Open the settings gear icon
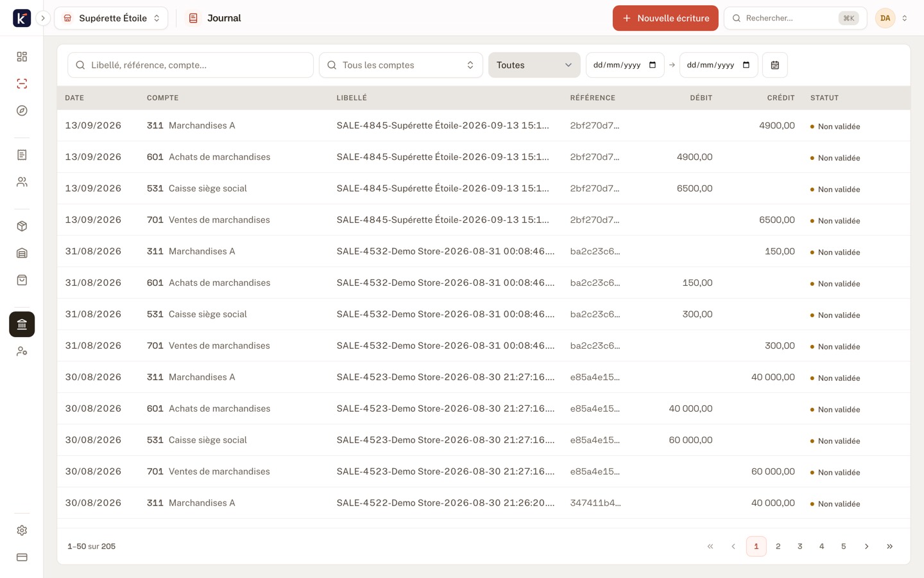Image resolution: width=924 pixels, height=578 pixels. 22,530
